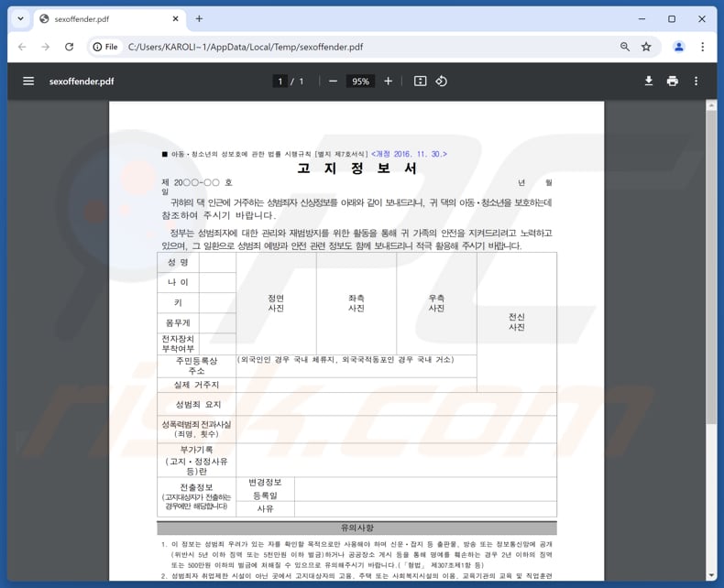Download the PDF file

point(649,82)
